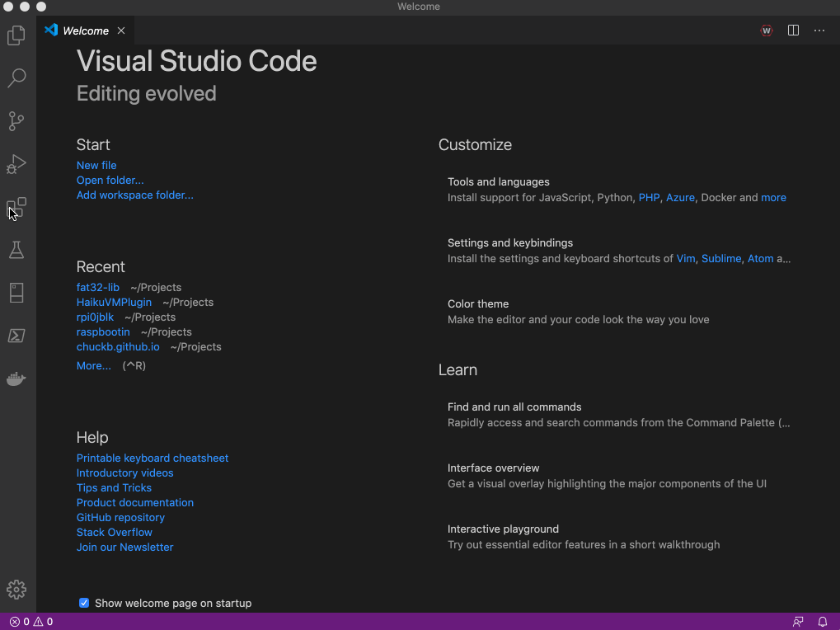Split the editor to the right
This screenshot has height=630, width=840.
pos(793,31)
